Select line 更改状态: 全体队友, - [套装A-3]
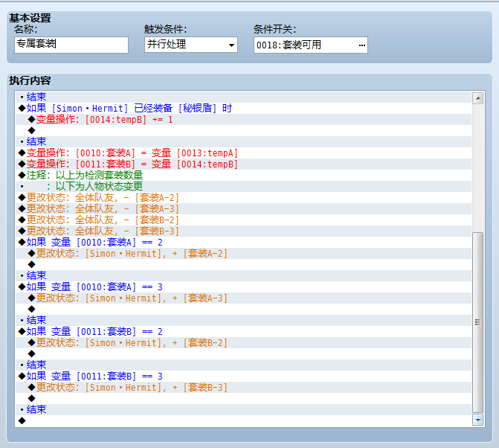Viewport: 499px width, 448px height. point(243,208)
